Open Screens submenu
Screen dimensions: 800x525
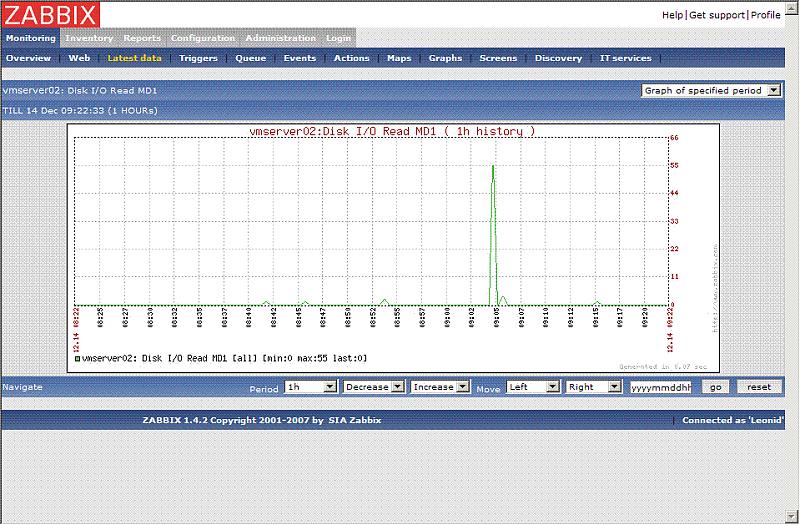click(498, 58)
